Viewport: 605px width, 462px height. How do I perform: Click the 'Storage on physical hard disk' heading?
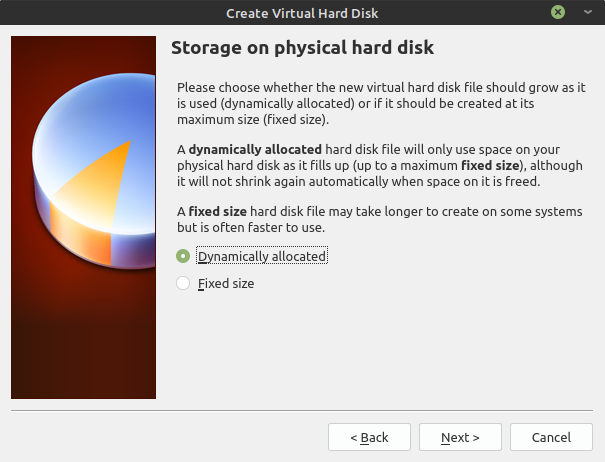pyautogui.click(x=302, y=47)
